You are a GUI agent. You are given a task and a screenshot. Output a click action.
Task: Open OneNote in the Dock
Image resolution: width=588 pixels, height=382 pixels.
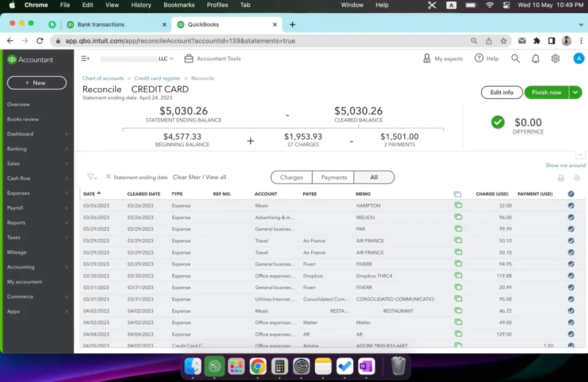coord(366,367)
